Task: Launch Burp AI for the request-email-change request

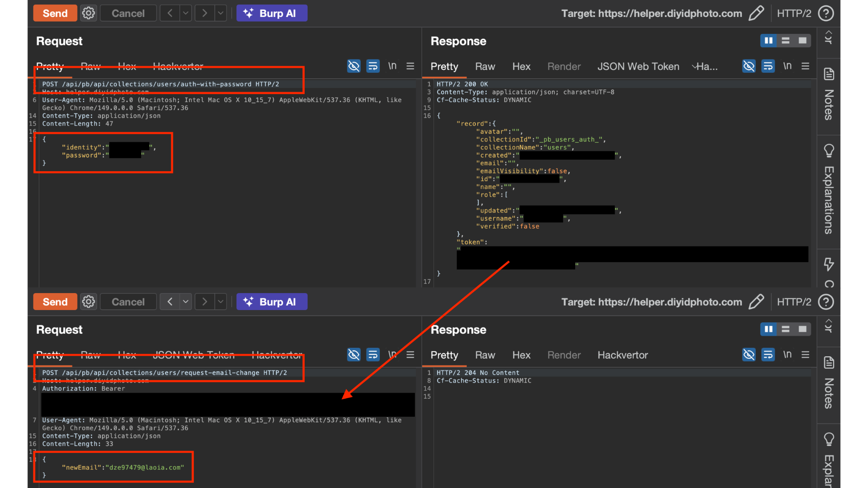Action: 272,302
